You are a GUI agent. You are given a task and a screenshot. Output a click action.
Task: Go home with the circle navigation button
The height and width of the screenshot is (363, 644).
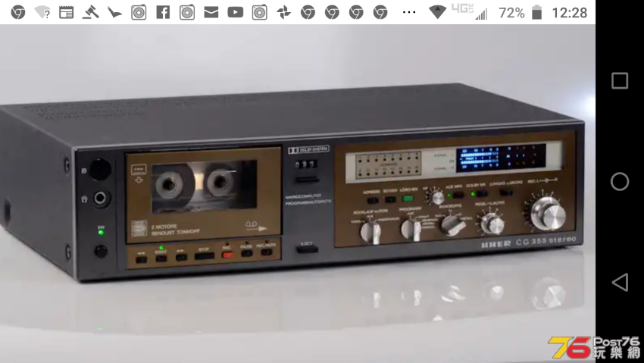click(x=620, y=181)
